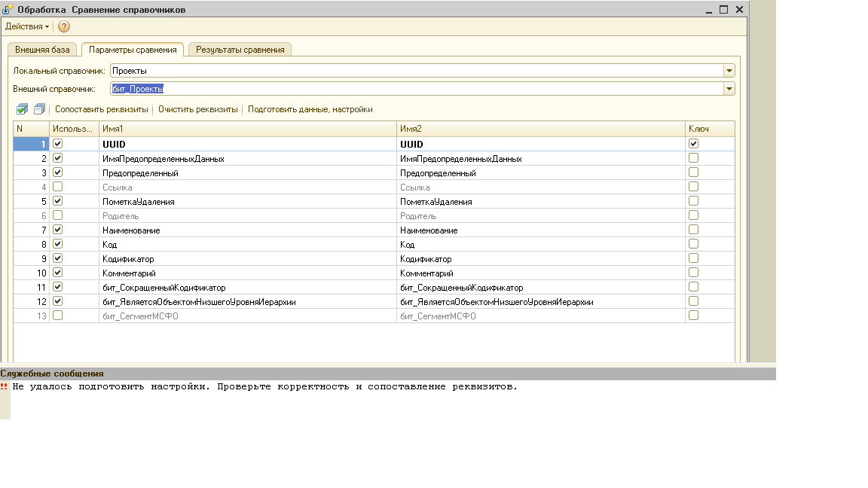
Task: Select бит_ЯвляетсяОбъектомНизшегоУровняИерархии in Имя2 column
Action: pyautogui.click(x=541, y=302)
